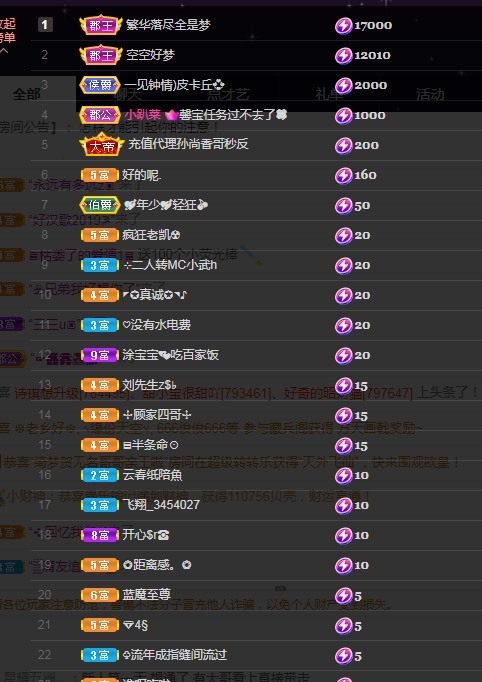Click the name 没有水电费
Viewport: 482px width, 682px height.
pos(157,325)
